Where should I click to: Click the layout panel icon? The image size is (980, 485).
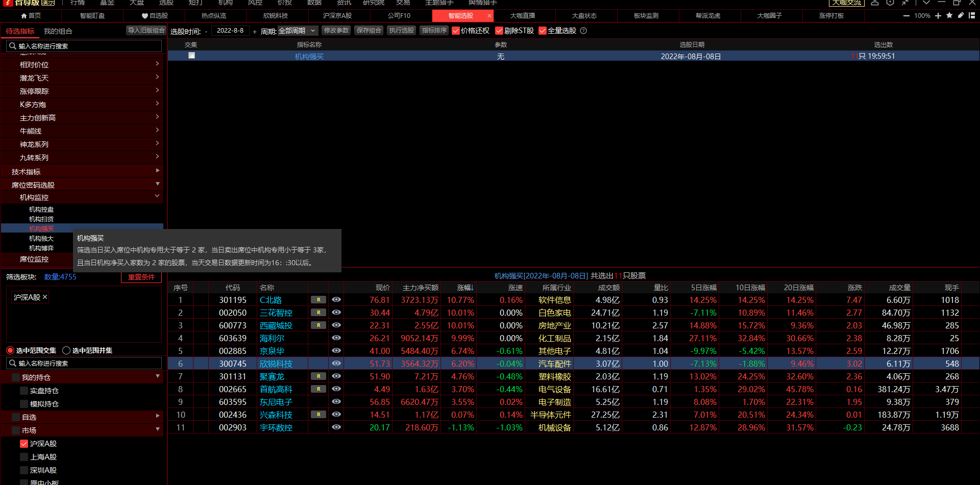point(972,15)
